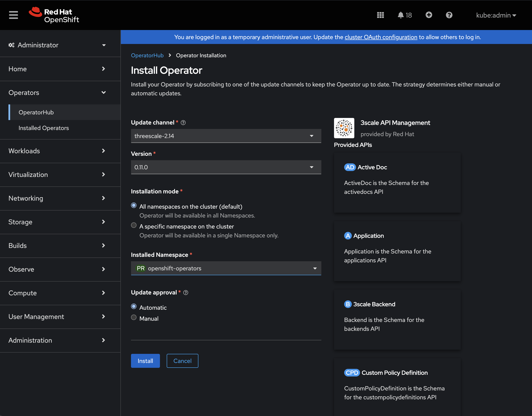Screen dimensions: 532x416
Task: Navigate to Installed Operators menu item
Action: (44, 128)
